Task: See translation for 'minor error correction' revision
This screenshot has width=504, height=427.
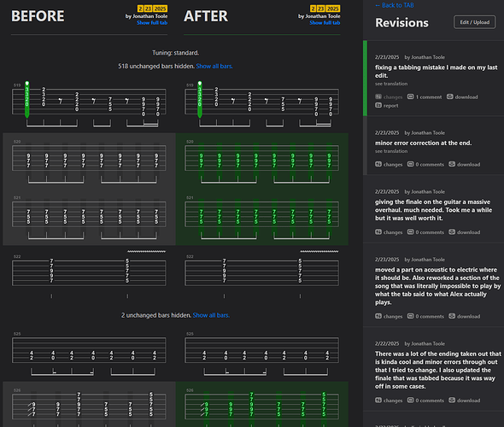Action: click(x=391, y=151)
